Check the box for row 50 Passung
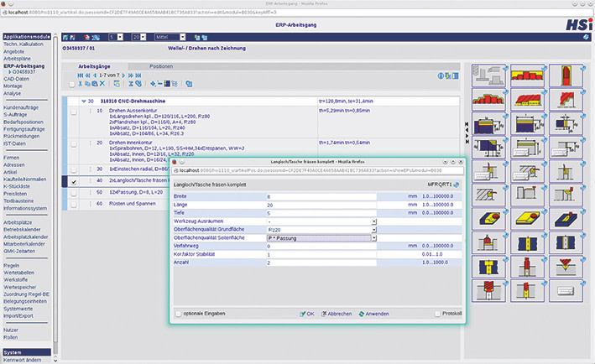The image size is (595, 364). tap(74, 194)
